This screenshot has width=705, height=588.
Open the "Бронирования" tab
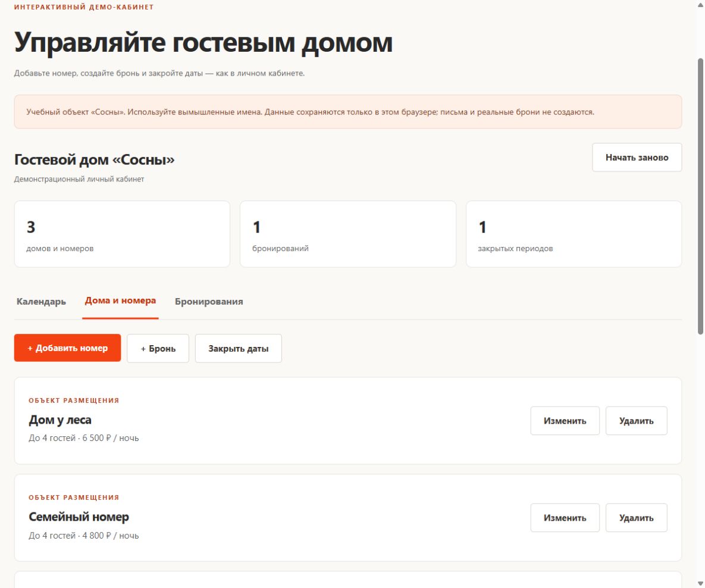pyautogui.click(x=209, y=301)
